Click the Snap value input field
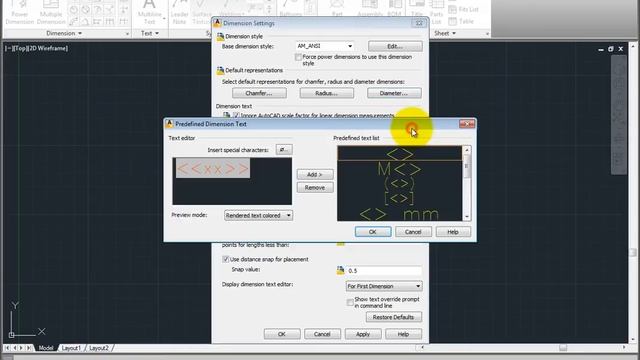 (x=384, y=271)
